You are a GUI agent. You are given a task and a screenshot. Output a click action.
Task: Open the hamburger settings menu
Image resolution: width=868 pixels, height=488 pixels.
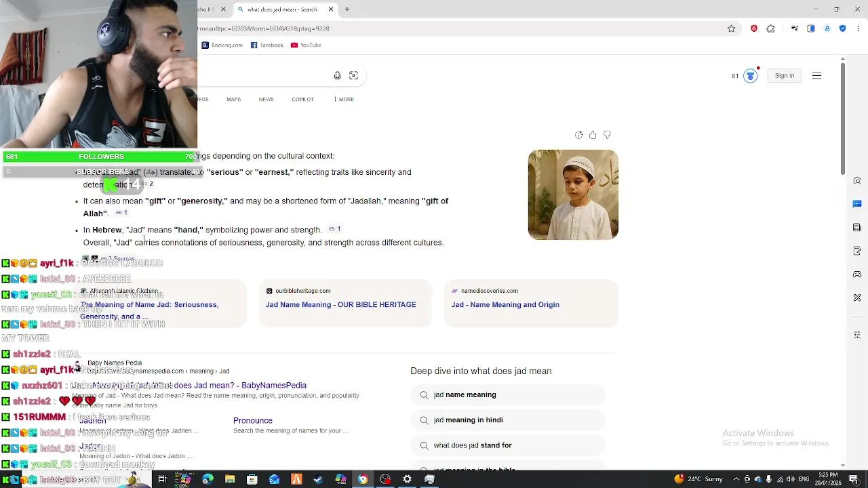pos(816,76)
